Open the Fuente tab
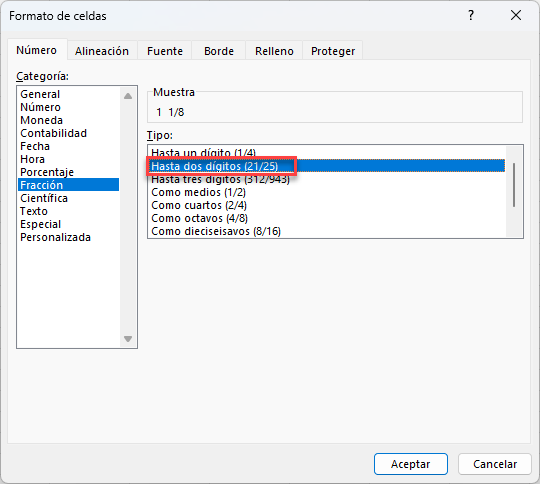This screenshot has width=540, height=484. [165, 51]
